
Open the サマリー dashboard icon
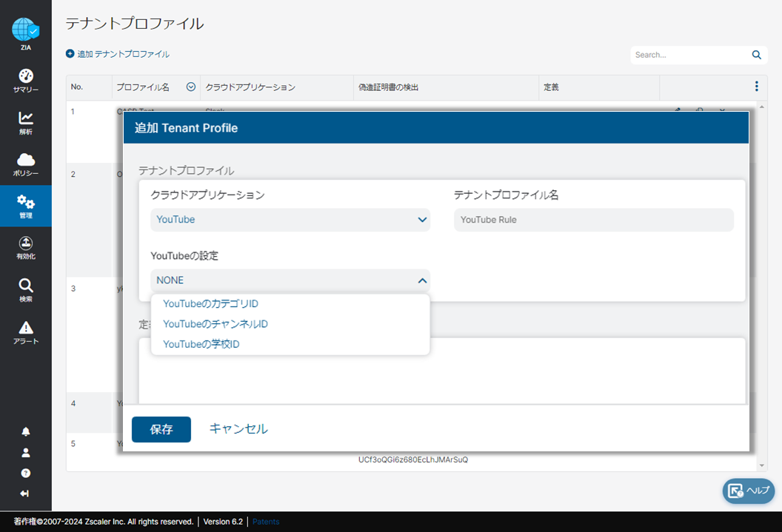click(26, 75)
